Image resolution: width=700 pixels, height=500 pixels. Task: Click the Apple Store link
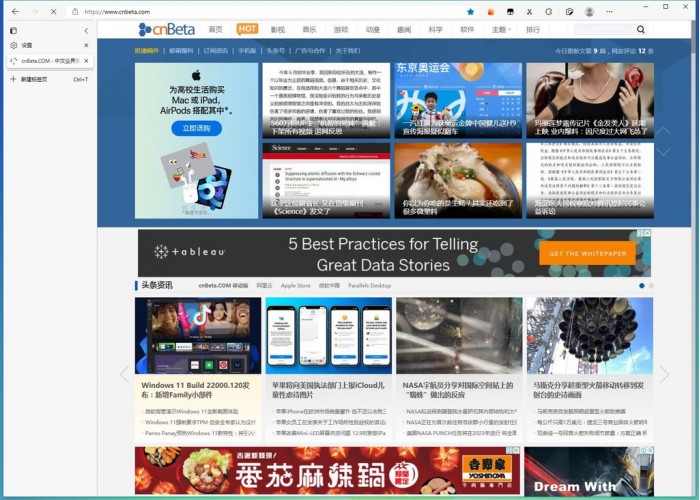[x=295, y=285]
